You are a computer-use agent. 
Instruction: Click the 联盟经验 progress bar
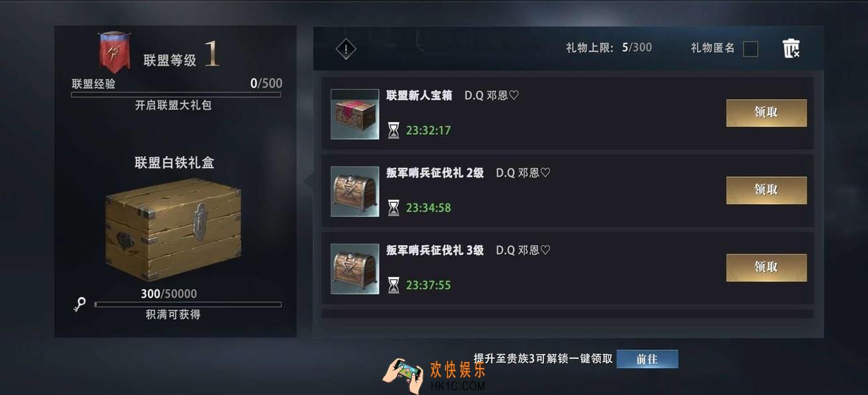click(176, 95)
